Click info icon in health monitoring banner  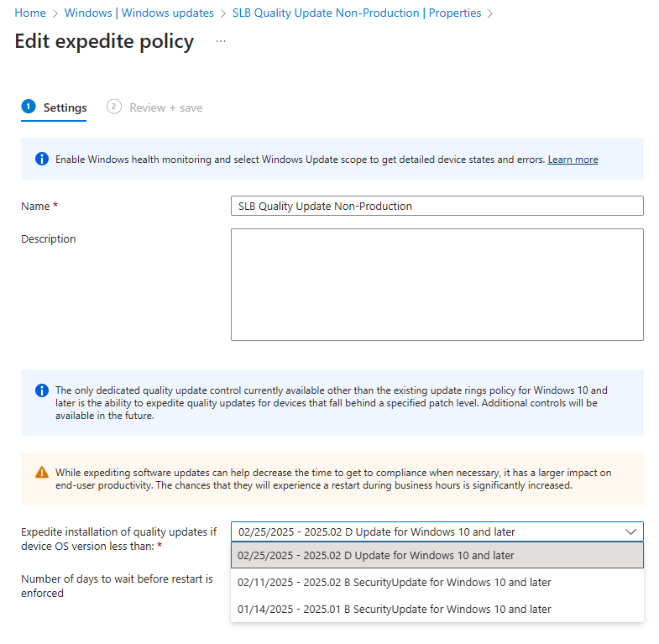(42, 159)
